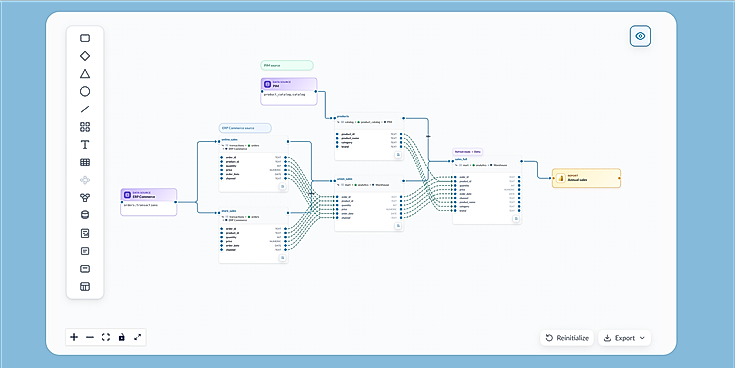Select the rectangle shape tool

pyautogui.click(x=85, y=38)
